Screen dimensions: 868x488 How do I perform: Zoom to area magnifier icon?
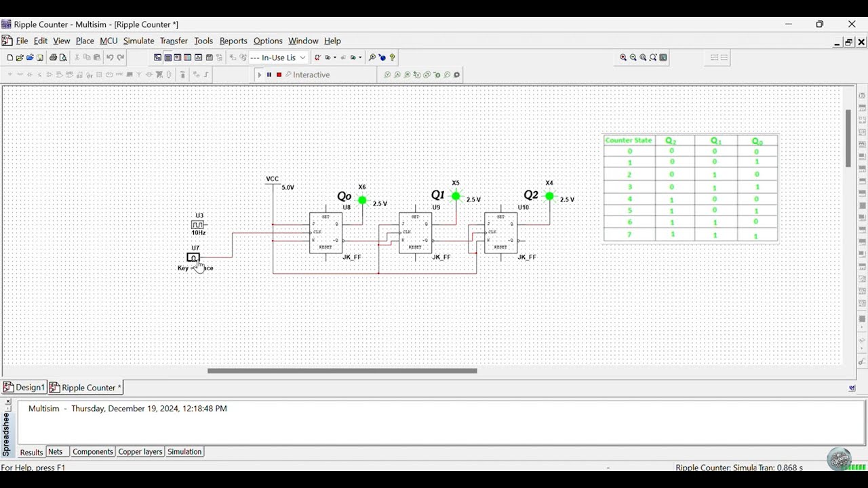click(x=643, y=58)
